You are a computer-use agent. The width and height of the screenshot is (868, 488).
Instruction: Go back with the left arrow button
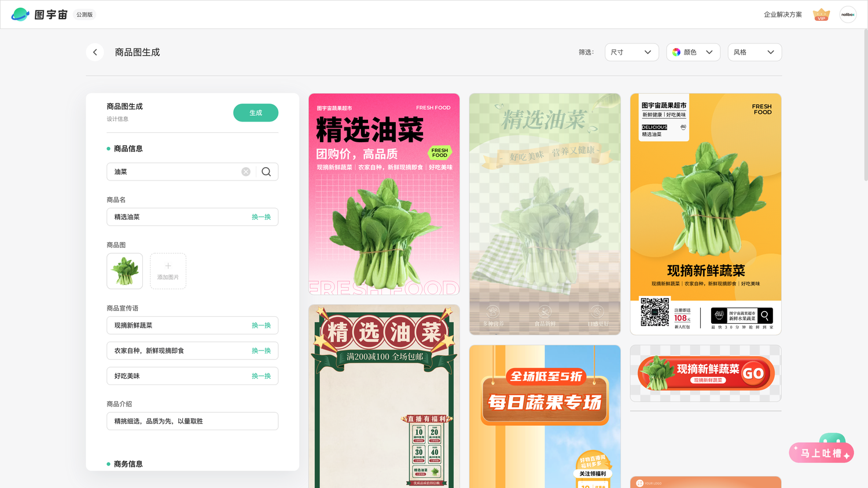click(x=95, y=52)
